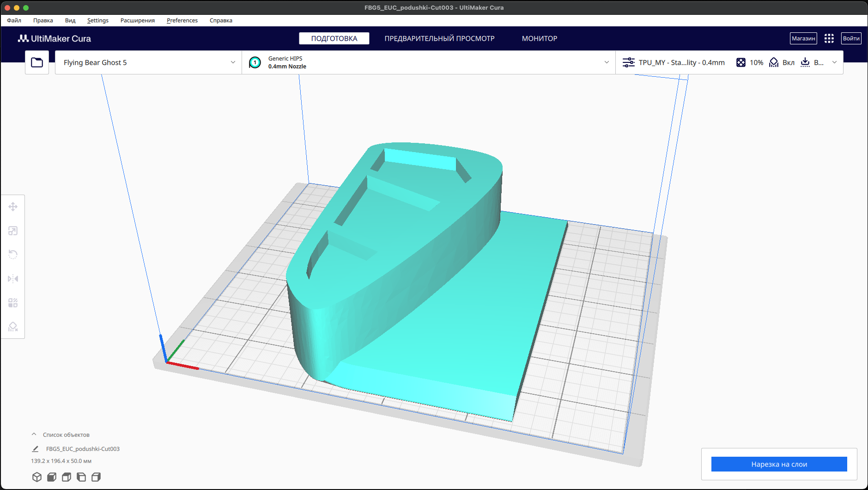The image size is (868, 490).
Task: Select the Mirror tool in left toolbar
Action: pyautogui.click(x=13, y=279)
